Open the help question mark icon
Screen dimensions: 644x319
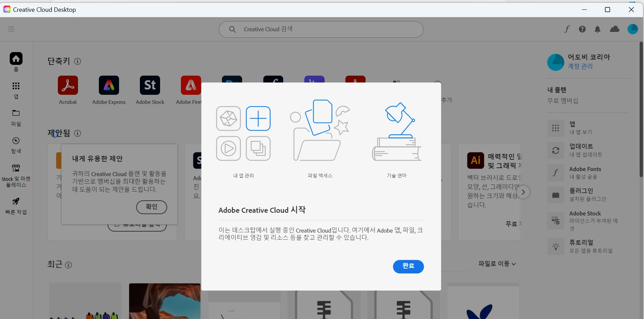click(x=582, y=29)
